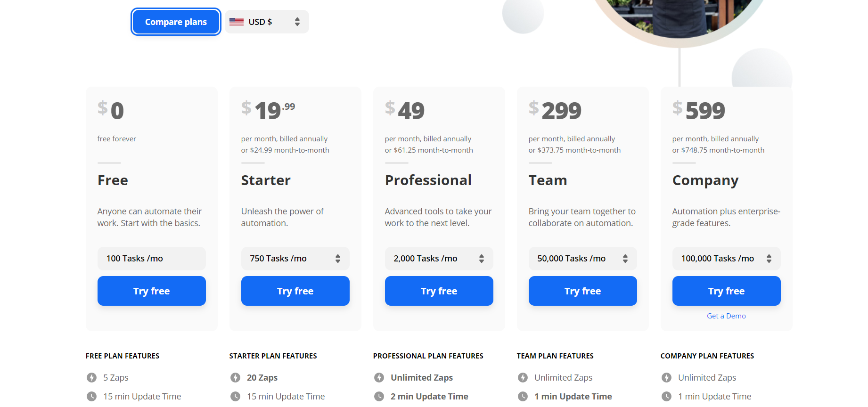Click the bolt icon under Company Plan Features

[666, 377]
